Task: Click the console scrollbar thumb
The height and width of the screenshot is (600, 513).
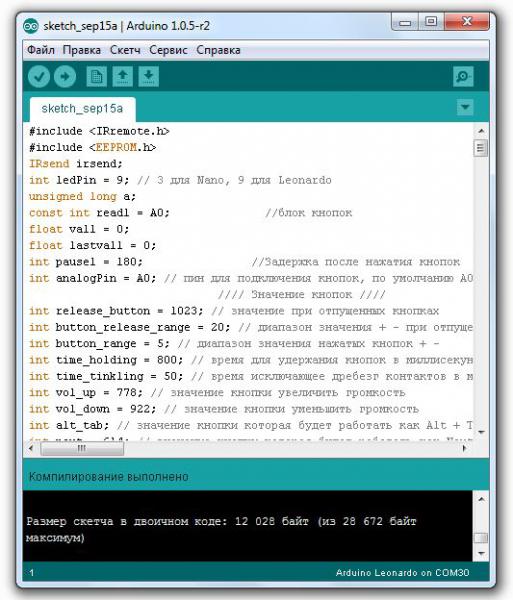Action: click(481, 538)
